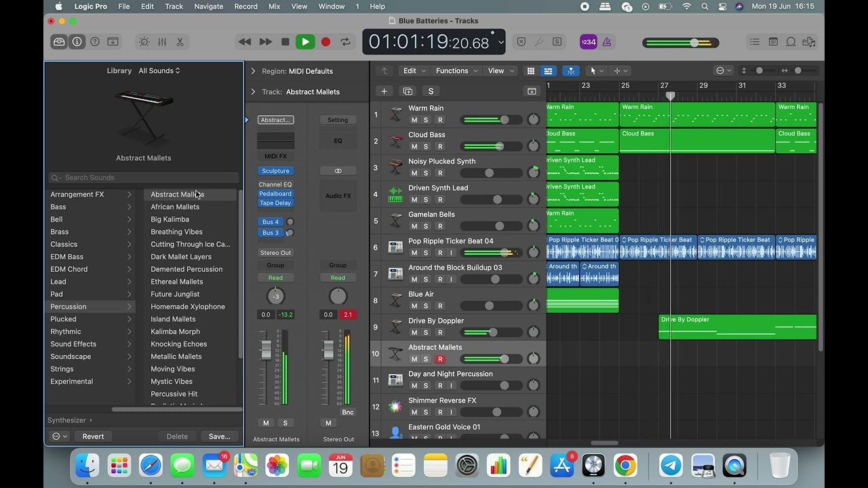Click the Bnc button on Stereo Out
868x488 pixels.
(348, 412)
